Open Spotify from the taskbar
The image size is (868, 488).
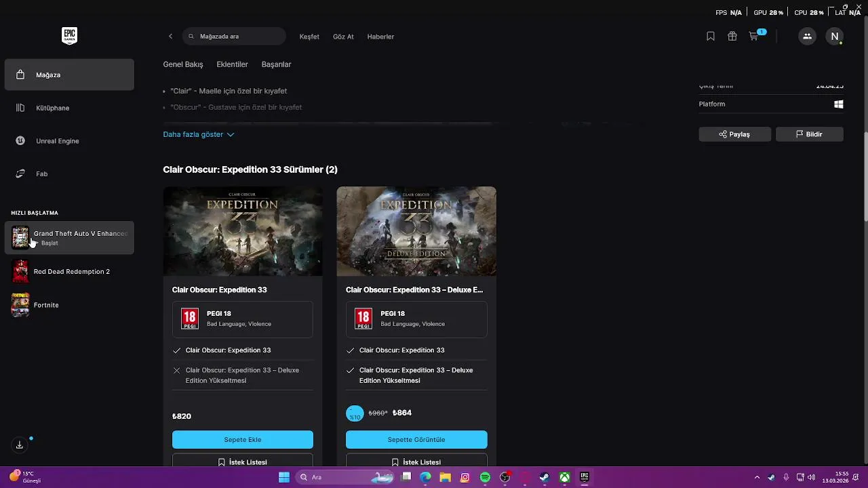pos(485,477)
